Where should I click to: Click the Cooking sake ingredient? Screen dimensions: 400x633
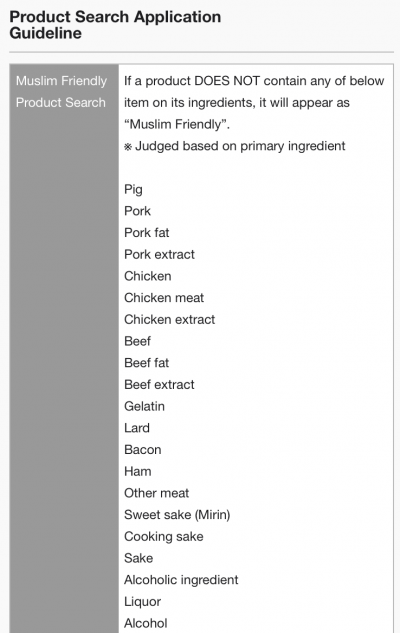click(164, 537)
